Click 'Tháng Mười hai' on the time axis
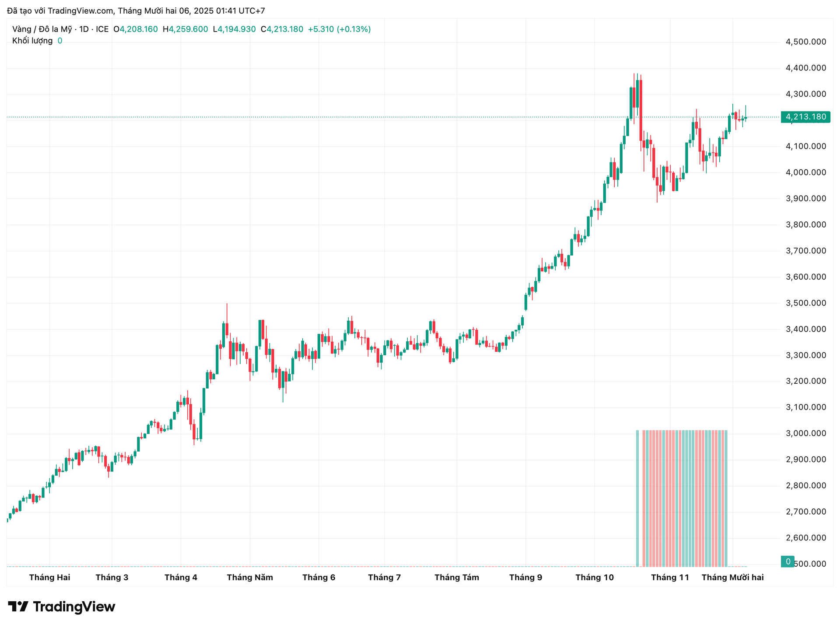This screenshot has height=627, width=840. coord(733,577)
